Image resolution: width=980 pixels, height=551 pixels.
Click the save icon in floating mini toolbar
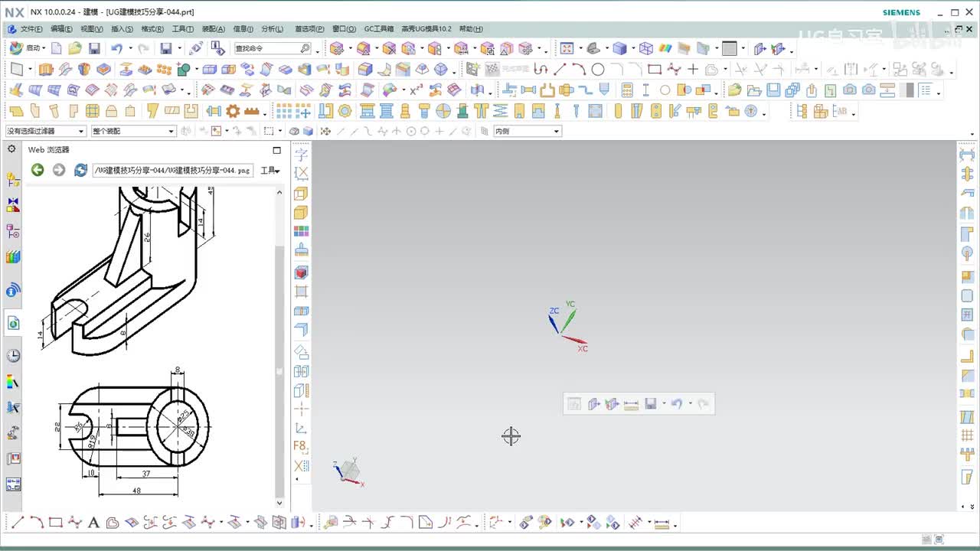pyautogui.click(x=650, y=403)
